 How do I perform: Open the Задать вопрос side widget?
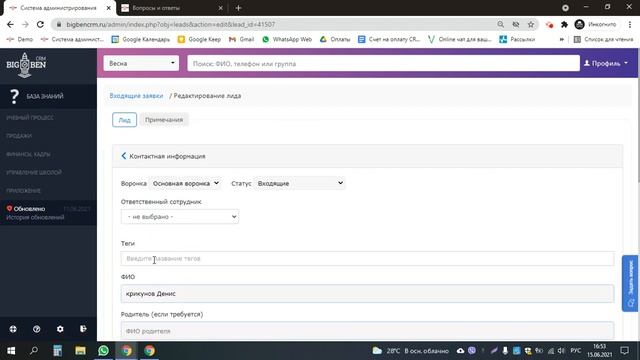click(630, 283)
